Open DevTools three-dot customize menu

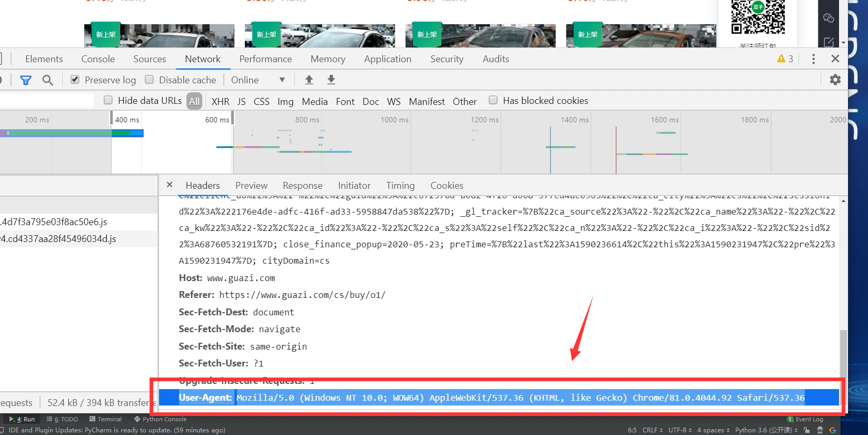813,59
